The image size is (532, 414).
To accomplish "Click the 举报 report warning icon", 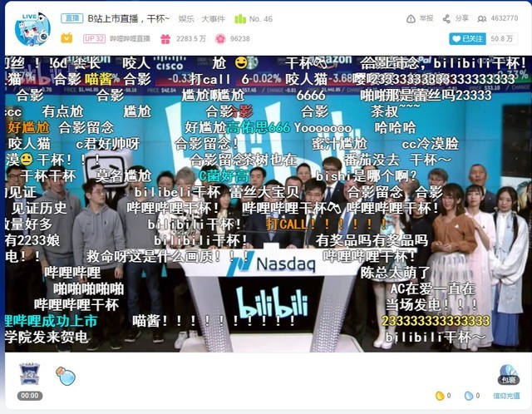I will point(411,19).
